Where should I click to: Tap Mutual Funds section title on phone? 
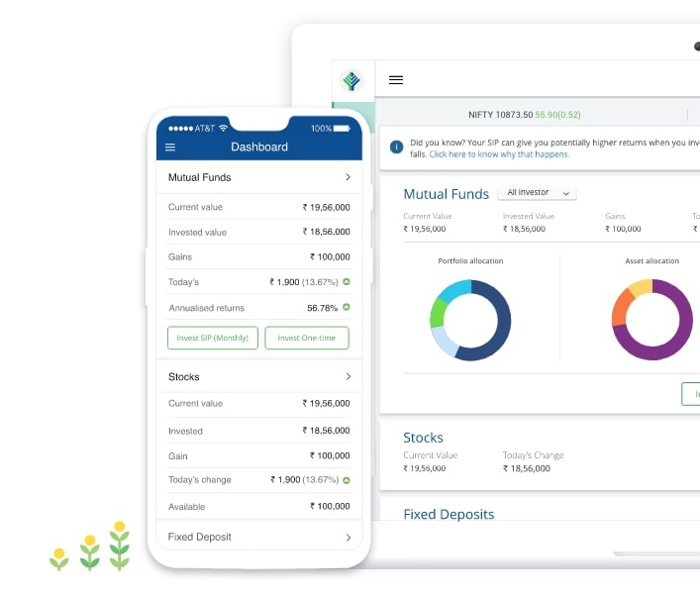(200, 177)
